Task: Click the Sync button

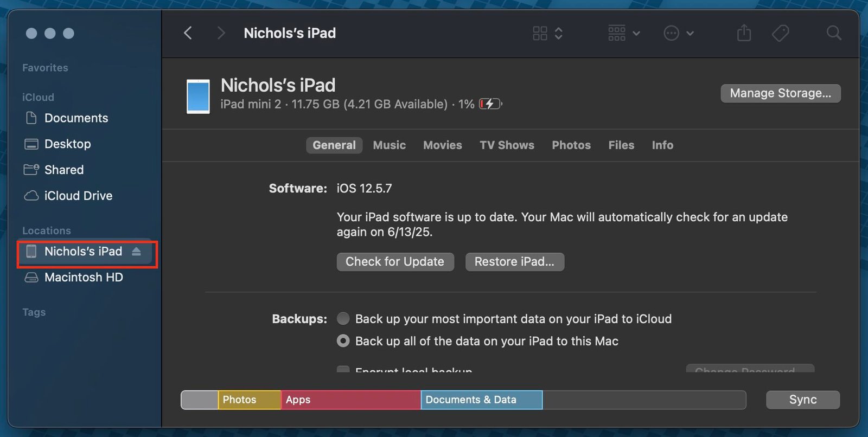Action: [803, 400]
